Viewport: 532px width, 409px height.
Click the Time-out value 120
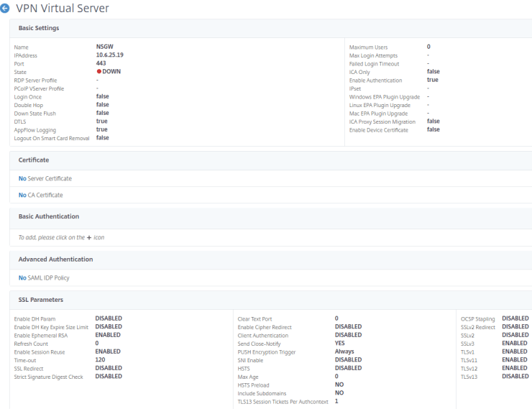click(x=101, y=360)
